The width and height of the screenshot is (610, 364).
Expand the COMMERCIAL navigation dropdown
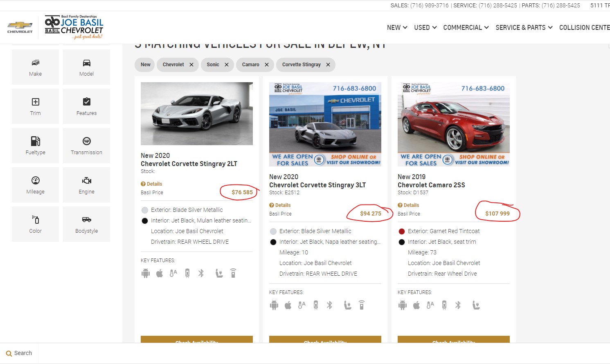click(466, 27)
